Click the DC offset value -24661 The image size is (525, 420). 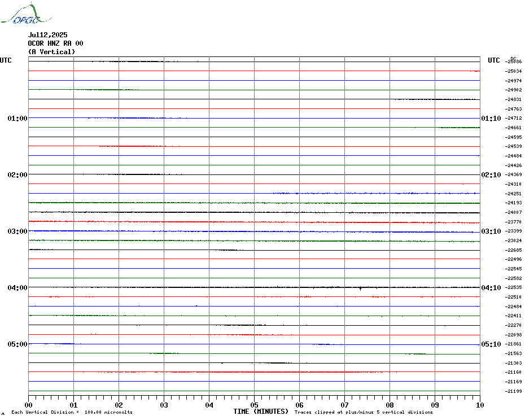pos(513,128)
